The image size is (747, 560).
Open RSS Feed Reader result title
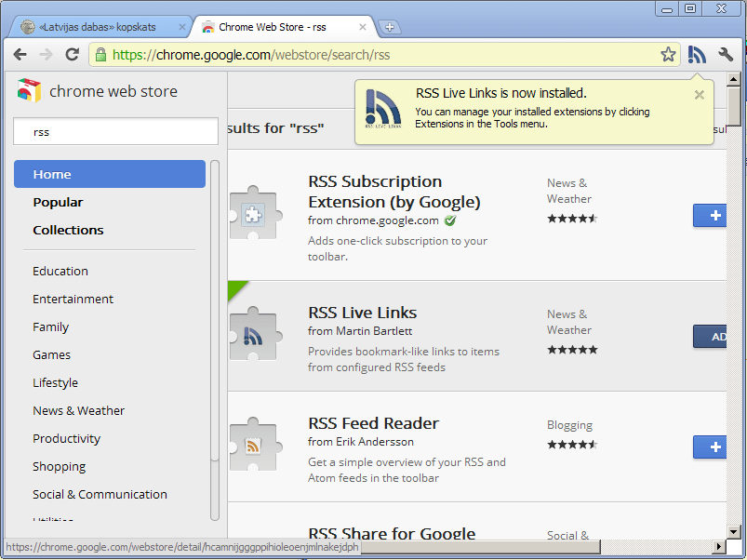pyautogui.click(x=374, y=423)
